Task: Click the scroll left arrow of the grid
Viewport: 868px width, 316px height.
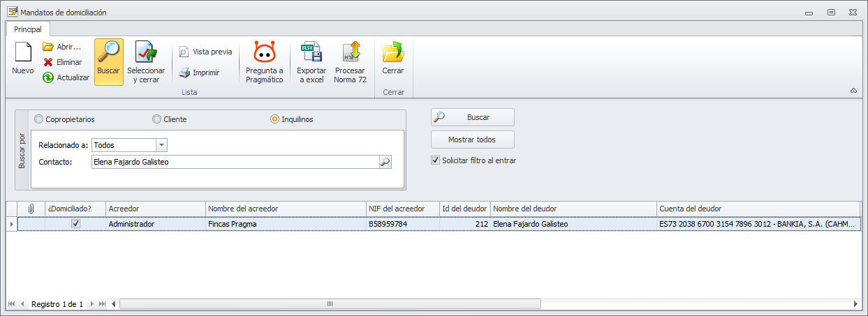Action: point(115,304)
